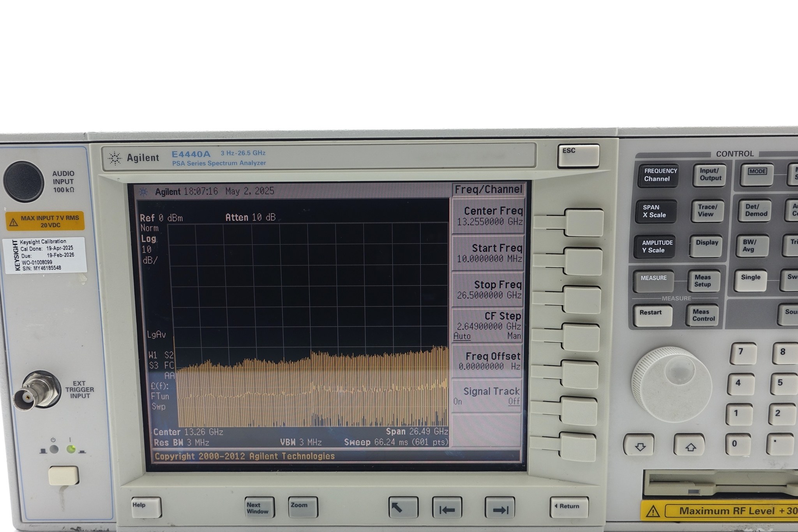Open the Input/Output key

coord(709,175)
